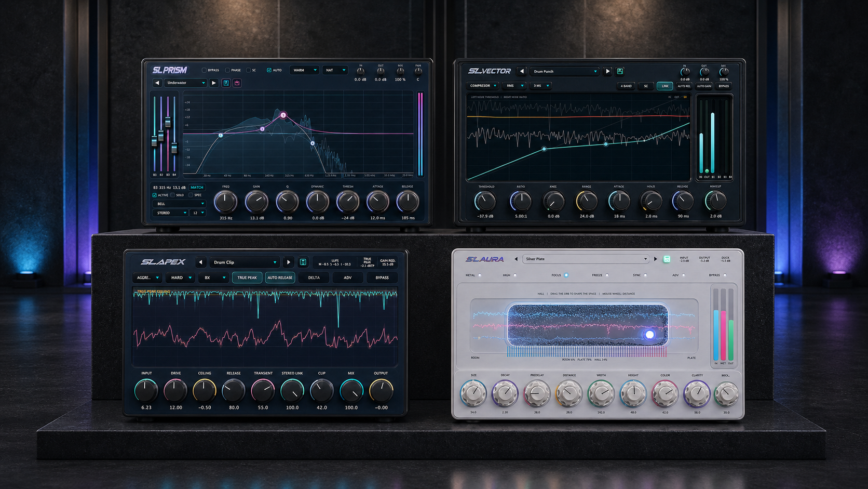Toggle the ACTIVE checkbox in SL Prism

click(x=155, y=195)
